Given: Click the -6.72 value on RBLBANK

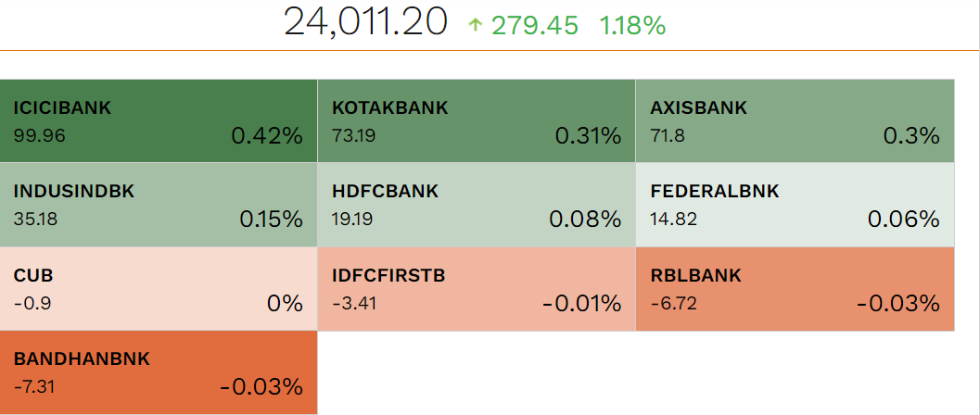Looking at the screenshot, I should pos(674,304).
